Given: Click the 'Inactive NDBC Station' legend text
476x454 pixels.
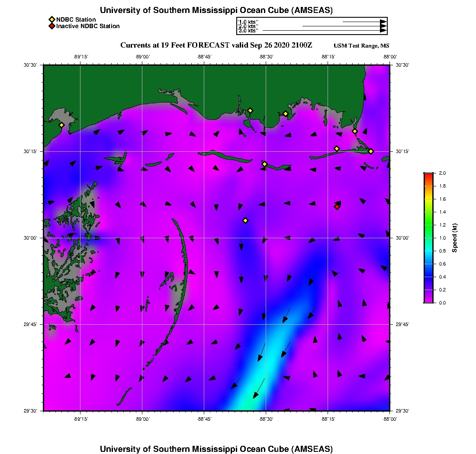Looking at the screenshot, I should point(88,26).
